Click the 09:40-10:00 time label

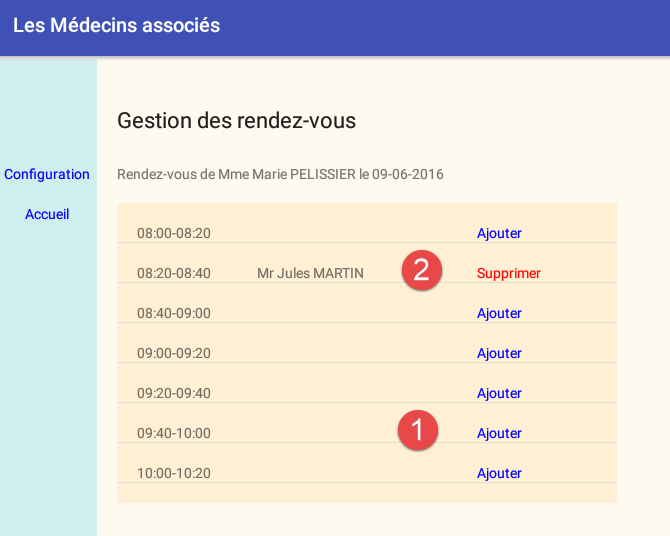174,433
